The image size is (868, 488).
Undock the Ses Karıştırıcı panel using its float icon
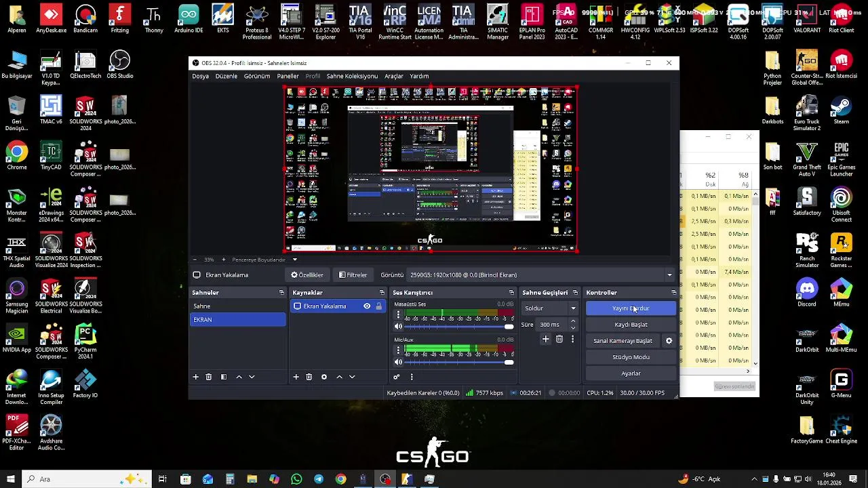point(511,293)
